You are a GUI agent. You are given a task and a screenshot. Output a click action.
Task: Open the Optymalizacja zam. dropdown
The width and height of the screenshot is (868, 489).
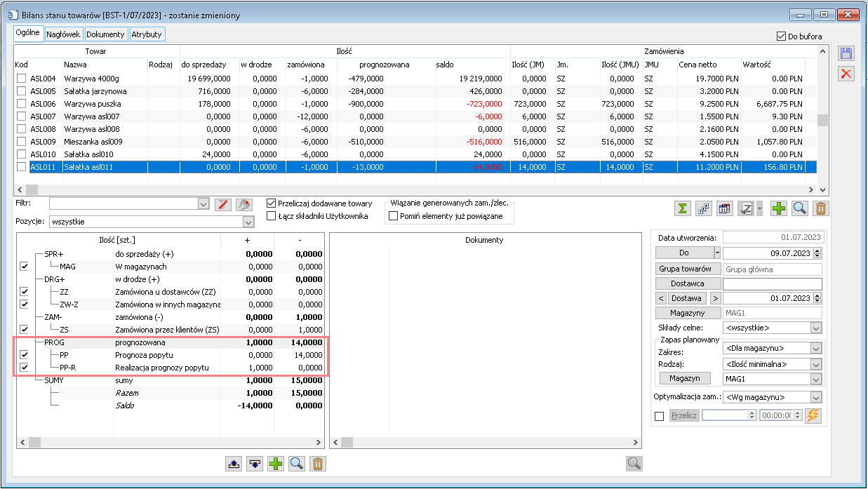pyautogui.click(x=815, y=397)
